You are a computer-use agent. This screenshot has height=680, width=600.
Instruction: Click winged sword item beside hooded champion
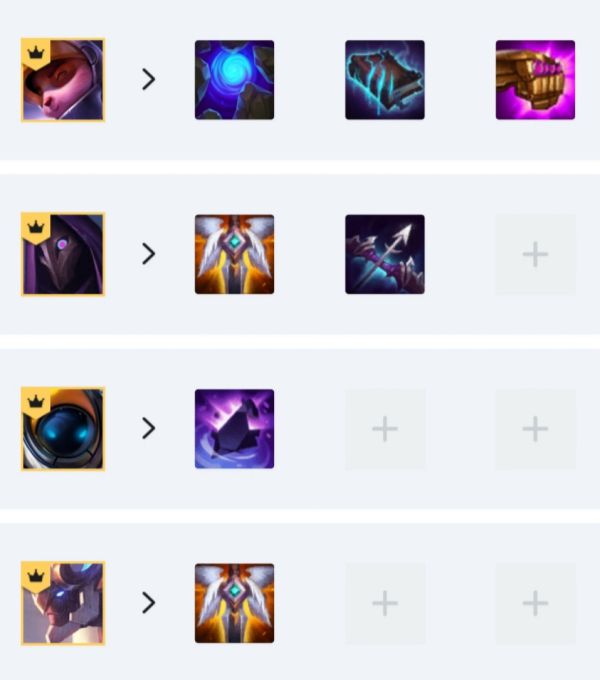click(235, 254)
